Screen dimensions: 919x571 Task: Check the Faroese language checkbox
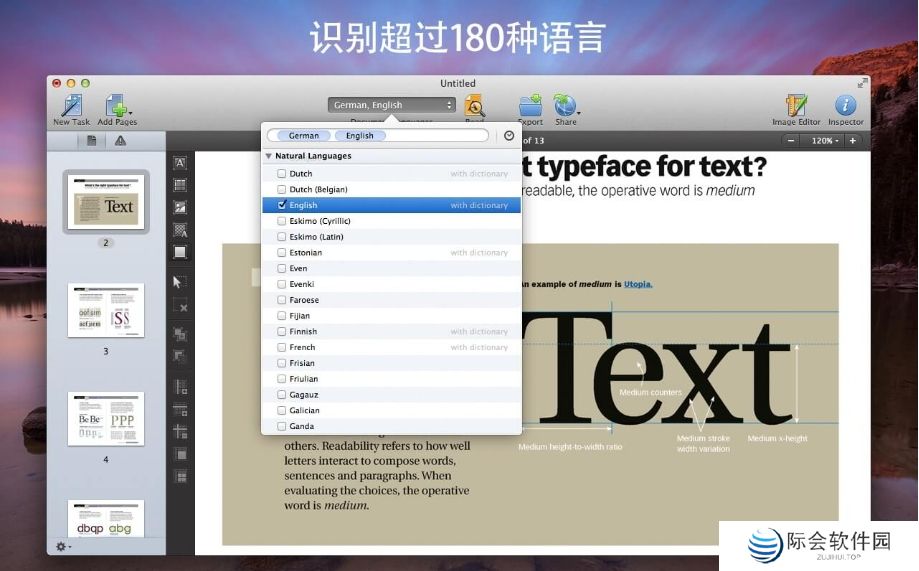(x=281, y=300)
